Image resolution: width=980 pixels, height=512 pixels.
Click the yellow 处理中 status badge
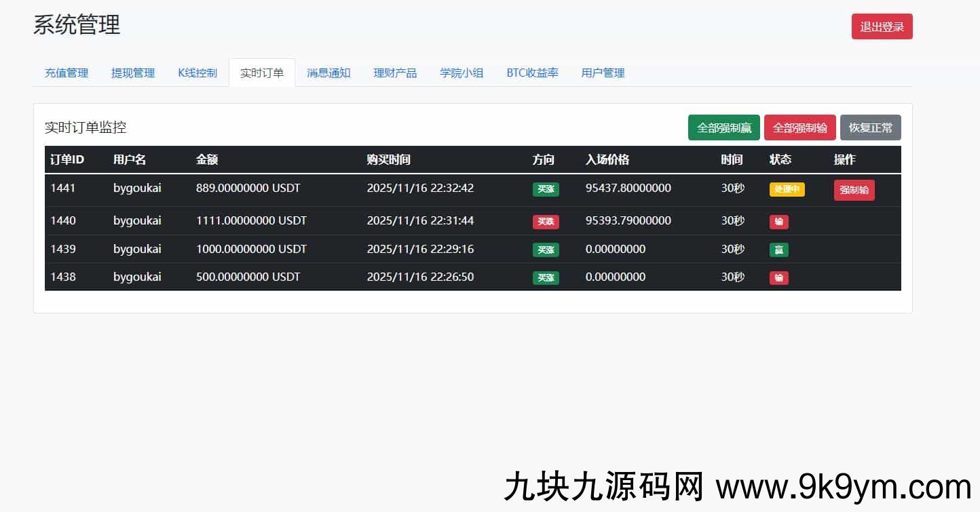tap(787, 189)
